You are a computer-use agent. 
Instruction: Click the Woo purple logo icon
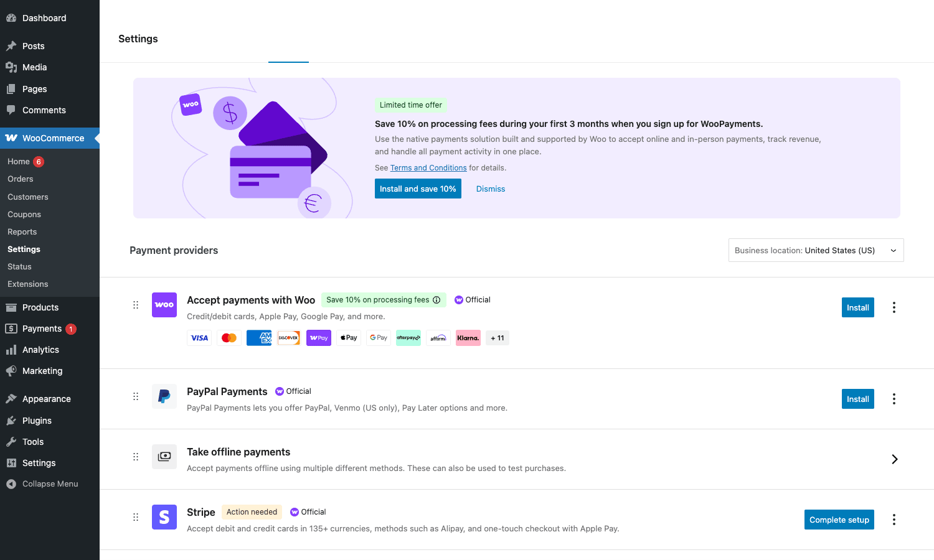point(164,305)
